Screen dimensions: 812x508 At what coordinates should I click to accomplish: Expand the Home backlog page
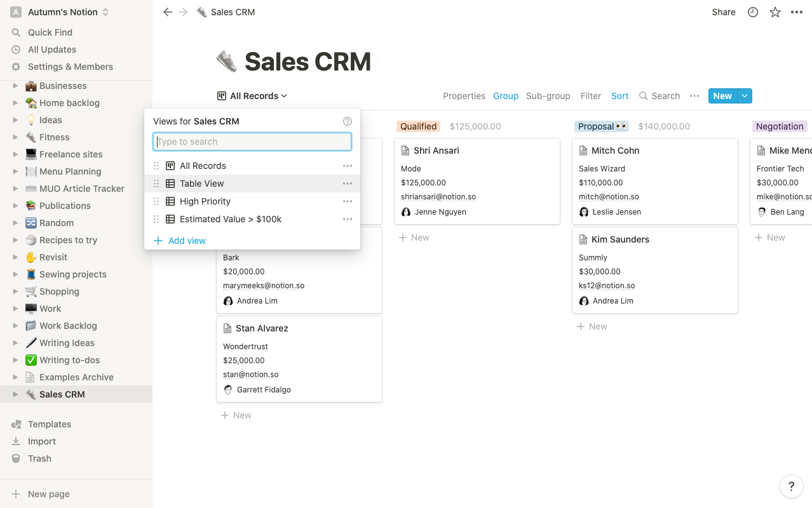(x=16, y=103)
